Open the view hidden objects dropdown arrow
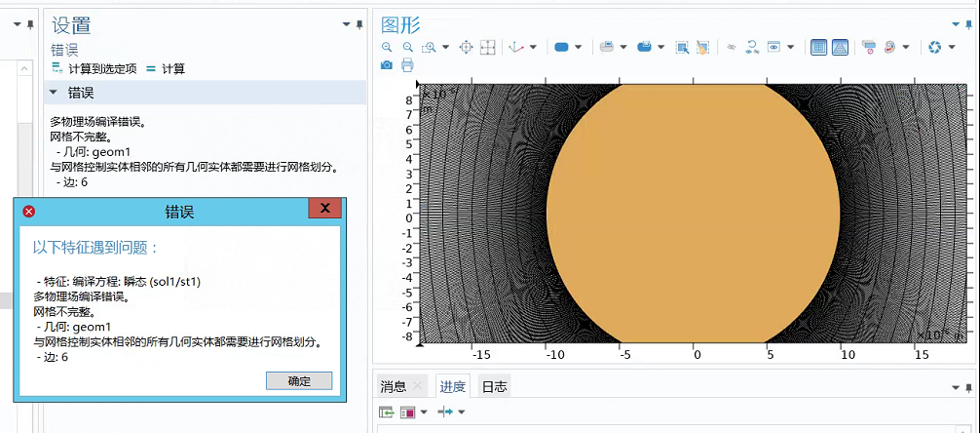 (791, 47)
